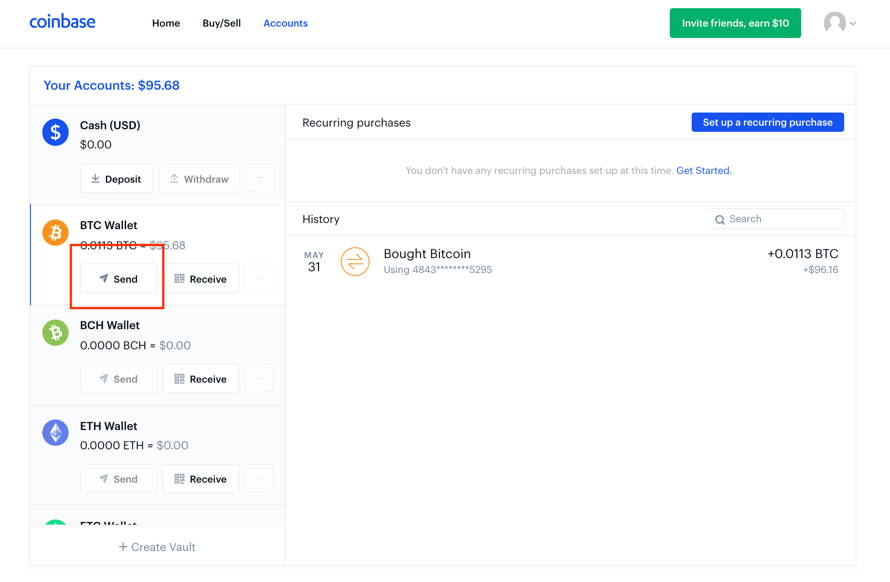Select the Accounts tab
890x582 pixels.
point(286,23)
